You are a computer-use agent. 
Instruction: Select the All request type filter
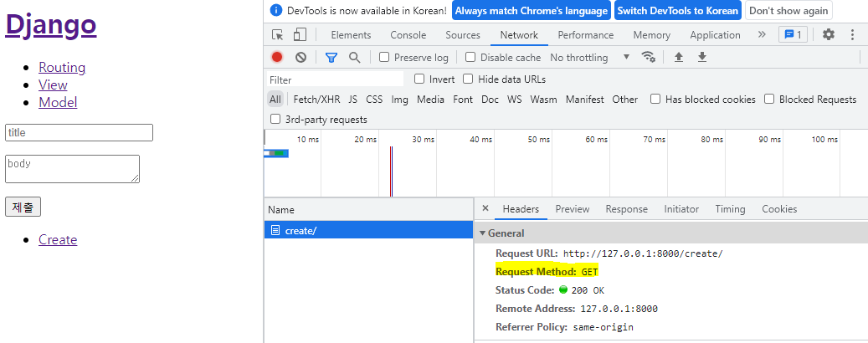[275, 100]
